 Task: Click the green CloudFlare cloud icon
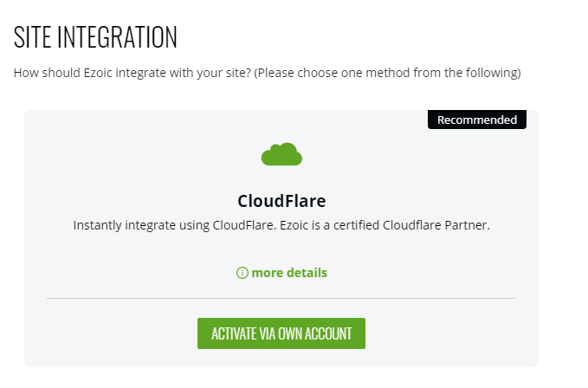(281, 155)
